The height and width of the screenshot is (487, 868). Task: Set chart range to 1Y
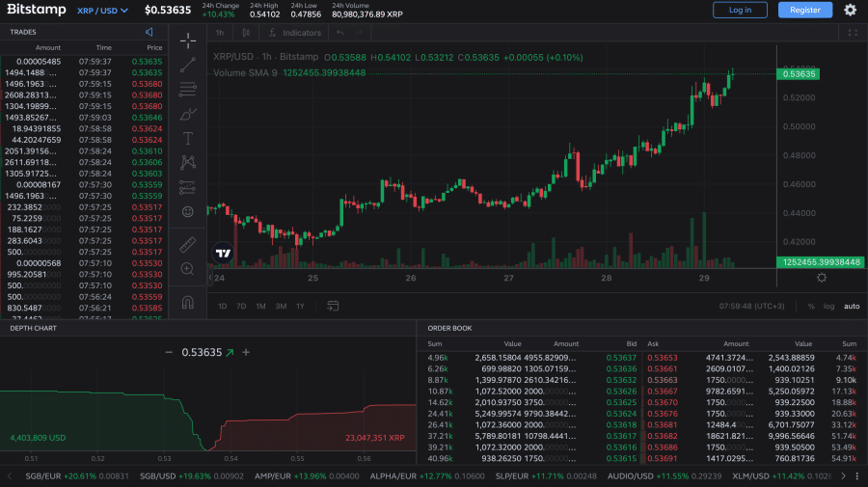[300, 306]
